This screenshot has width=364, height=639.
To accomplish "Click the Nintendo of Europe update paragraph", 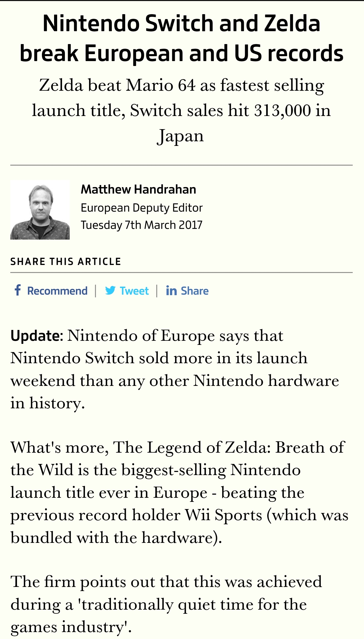I will tap(175, 369).
